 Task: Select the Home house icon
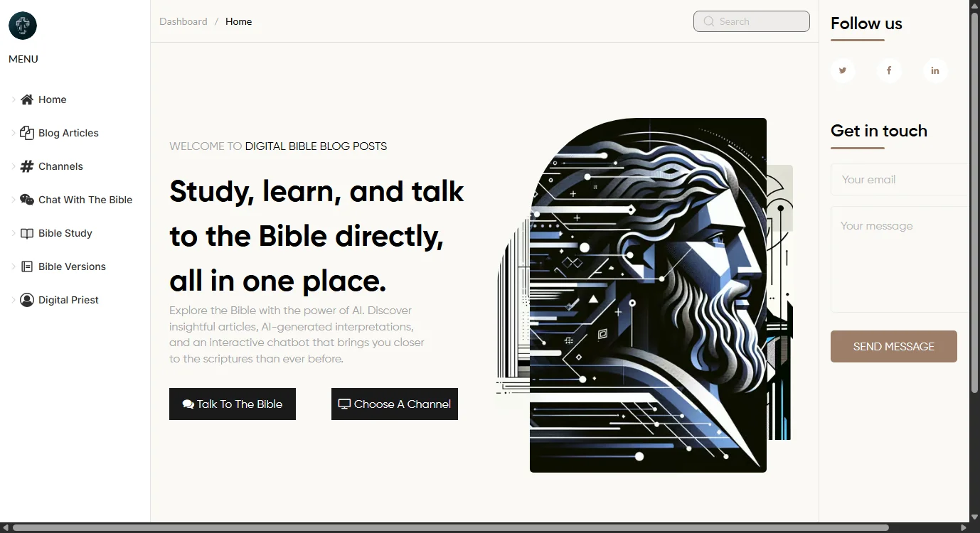[x=28, y=99]
